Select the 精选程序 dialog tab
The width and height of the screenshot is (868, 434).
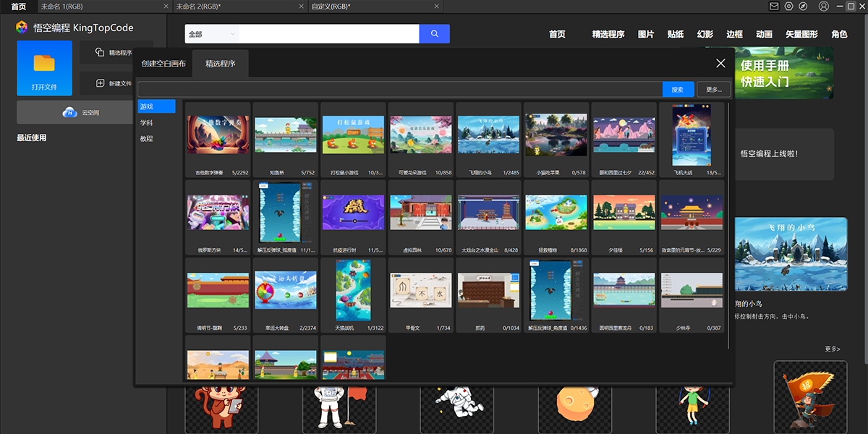click(221, 64)
